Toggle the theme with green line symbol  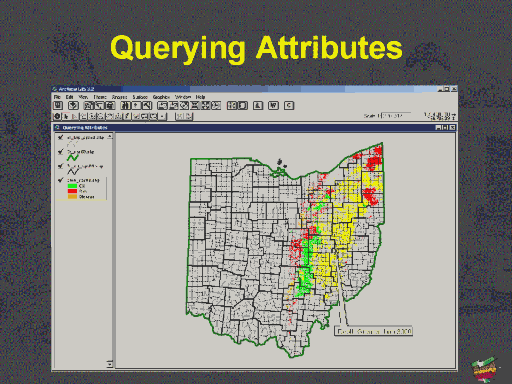61,152
